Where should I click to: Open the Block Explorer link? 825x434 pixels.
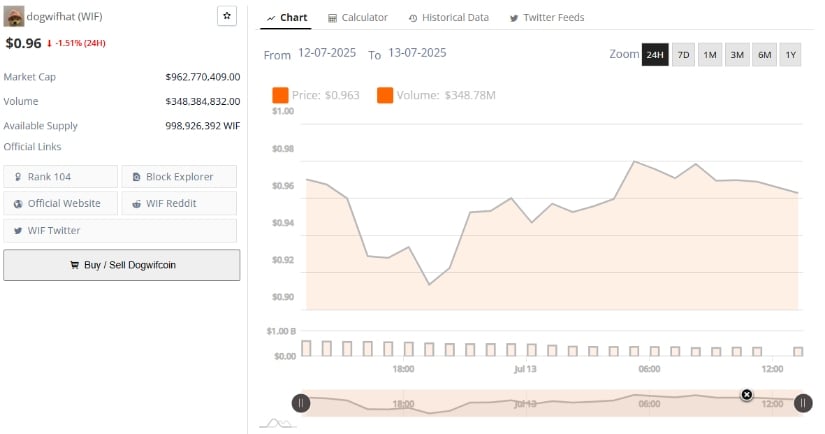(179, 177)
